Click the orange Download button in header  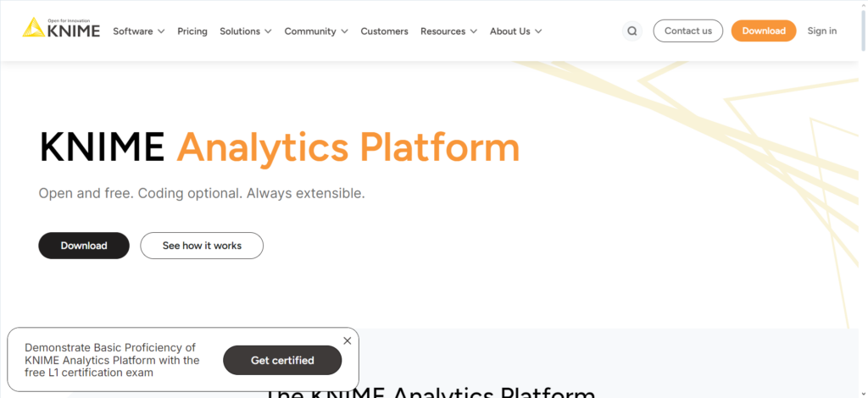pyautogui.click(x=764, y=31)
